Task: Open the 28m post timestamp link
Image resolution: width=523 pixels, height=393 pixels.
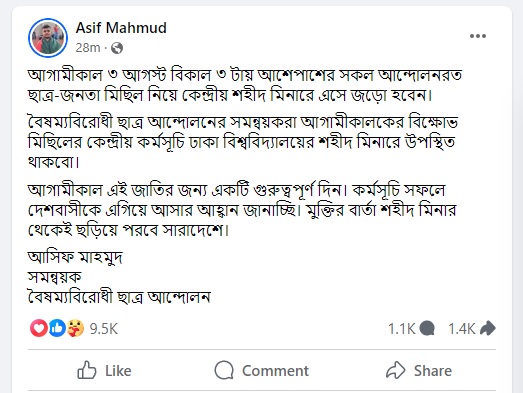Action: [x=88, y=48]
